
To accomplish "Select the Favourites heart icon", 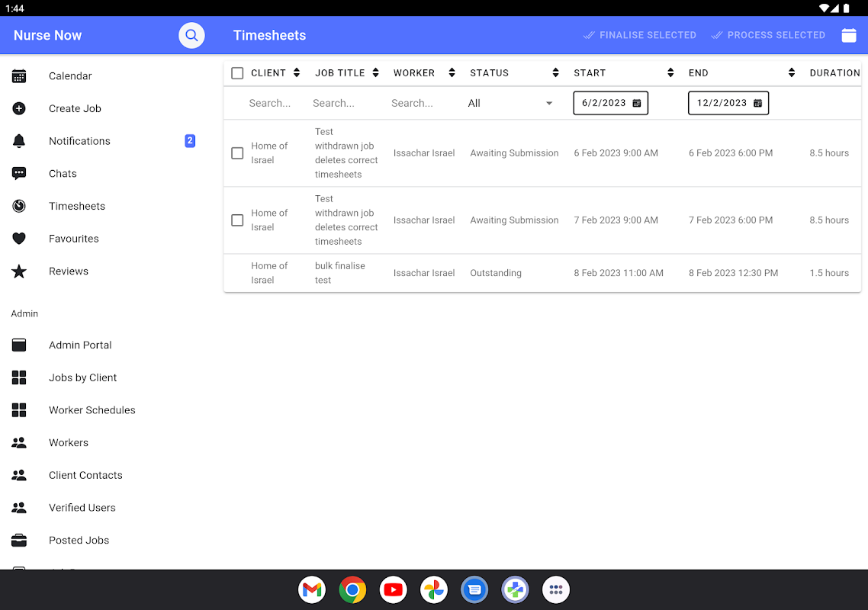I will [x=19, y=239].
